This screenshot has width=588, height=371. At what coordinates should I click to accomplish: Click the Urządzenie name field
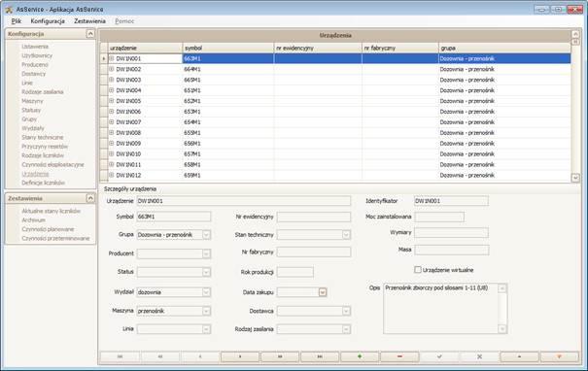pyautogui.click(x=244, y=201)
